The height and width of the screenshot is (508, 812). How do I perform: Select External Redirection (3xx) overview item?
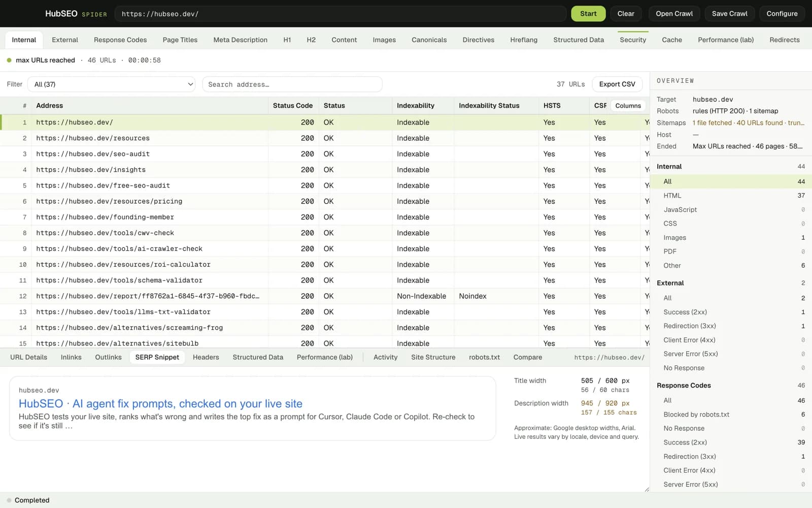tap(731, 326)
